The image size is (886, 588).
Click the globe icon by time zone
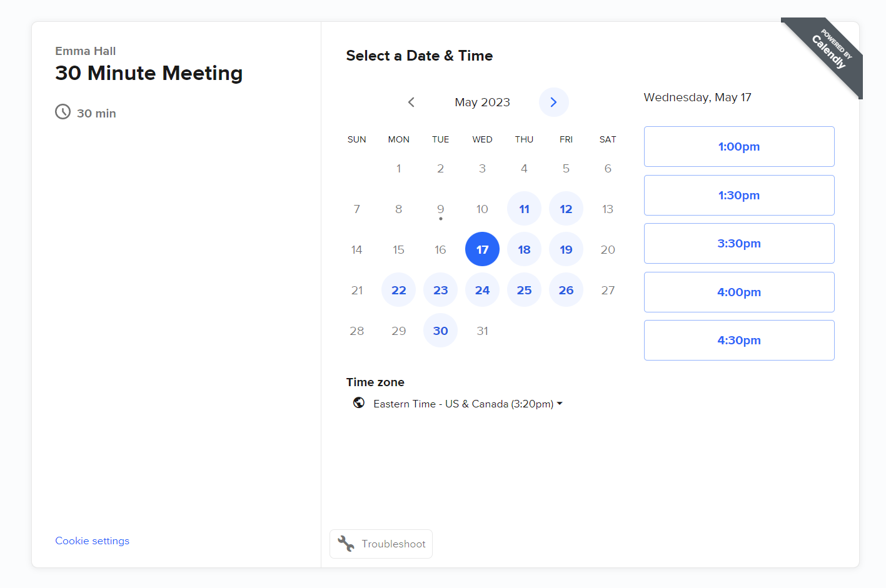359,403
